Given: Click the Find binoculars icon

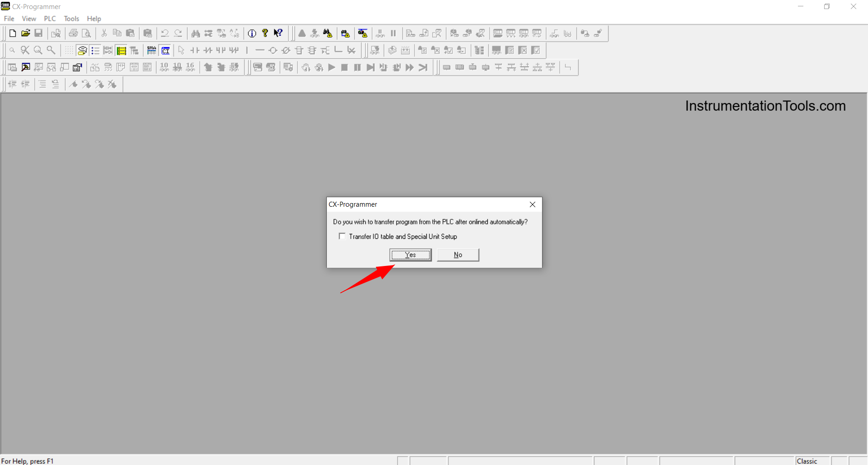Looking at the screenshot, I should (196, 33).
